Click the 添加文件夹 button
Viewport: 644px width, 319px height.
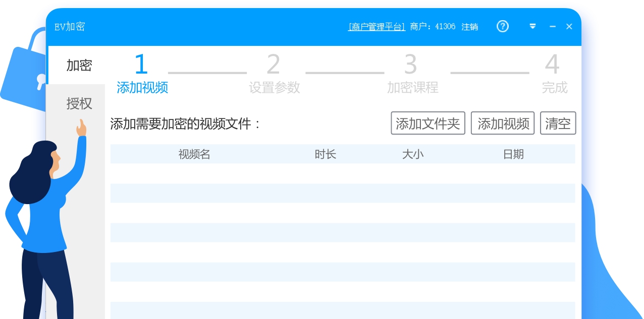pos(428,123)
